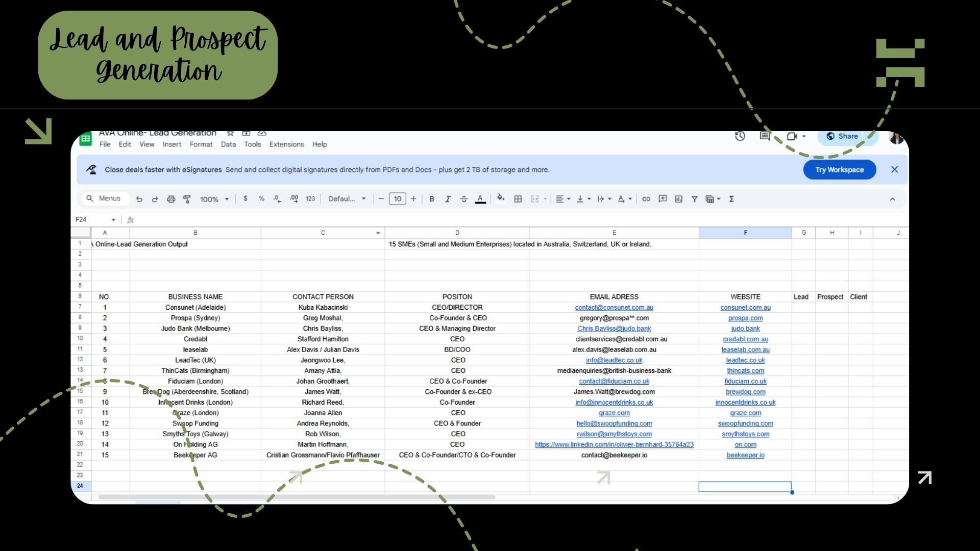Decrease decimal places icon
Image resolution: width=980 pixels, height=551 pixels.
(277, 199)
